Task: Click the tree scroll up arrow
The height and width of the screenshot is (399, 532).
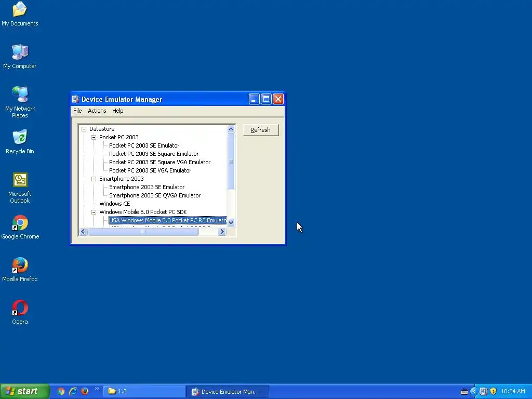Action: click(x=231, y=129)
